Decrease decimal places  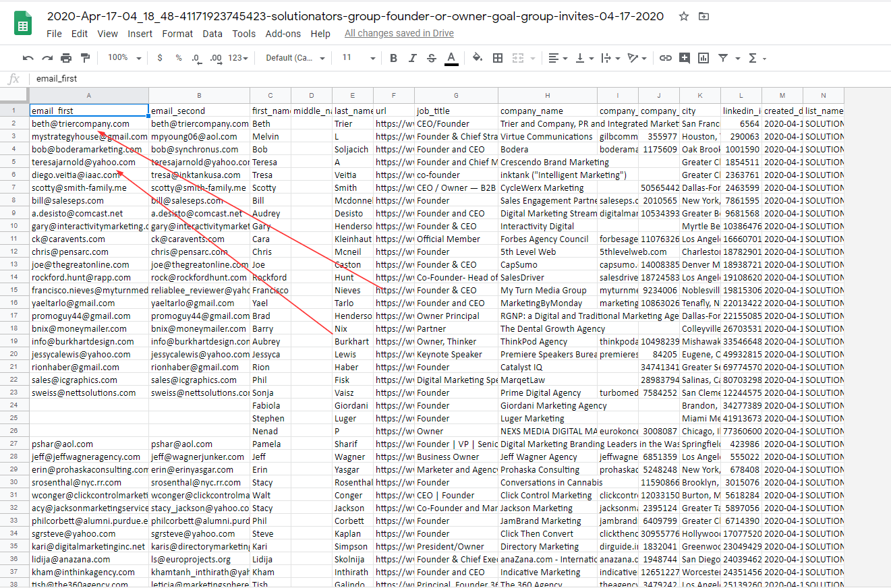(x=196, y=58)
